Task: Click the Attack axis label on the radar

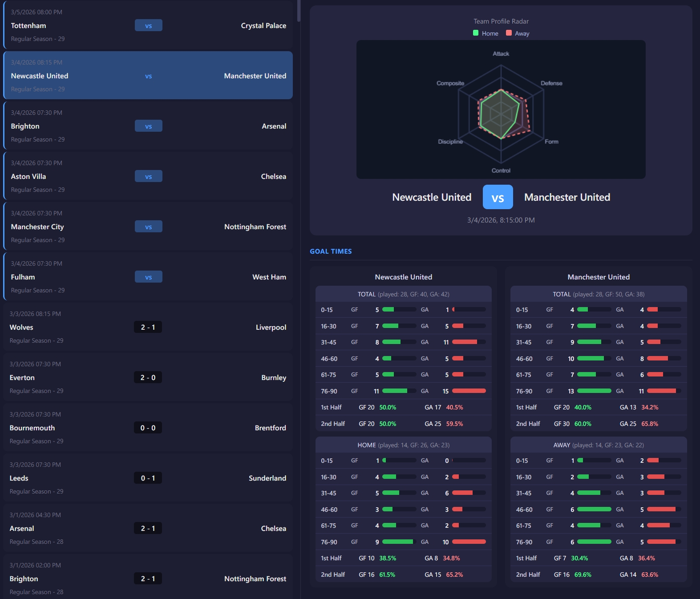Action: point(501,54)
